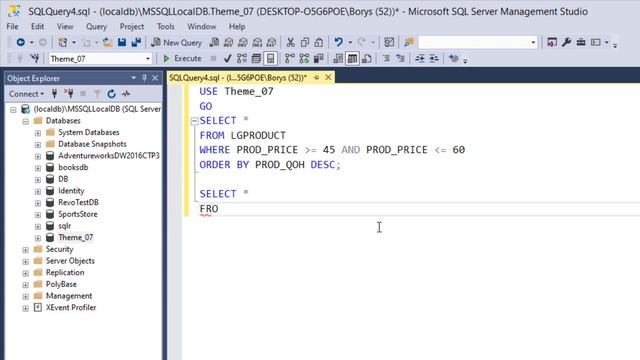640x360 pixels.
Task: Click the Copy icon
Action: (x=304, y=42)
